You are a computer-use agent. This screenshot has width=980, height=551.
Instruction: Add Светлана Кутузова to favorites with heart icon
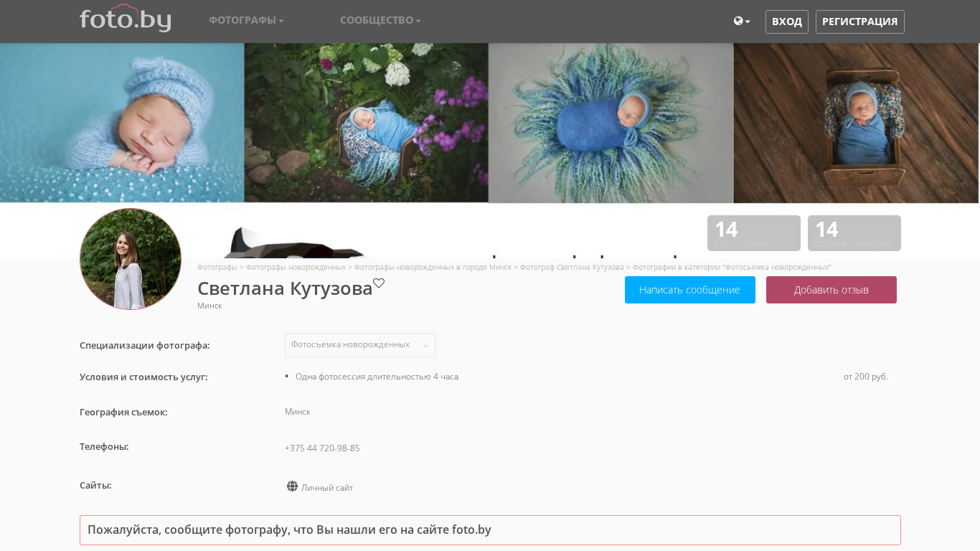pos(379,283)
